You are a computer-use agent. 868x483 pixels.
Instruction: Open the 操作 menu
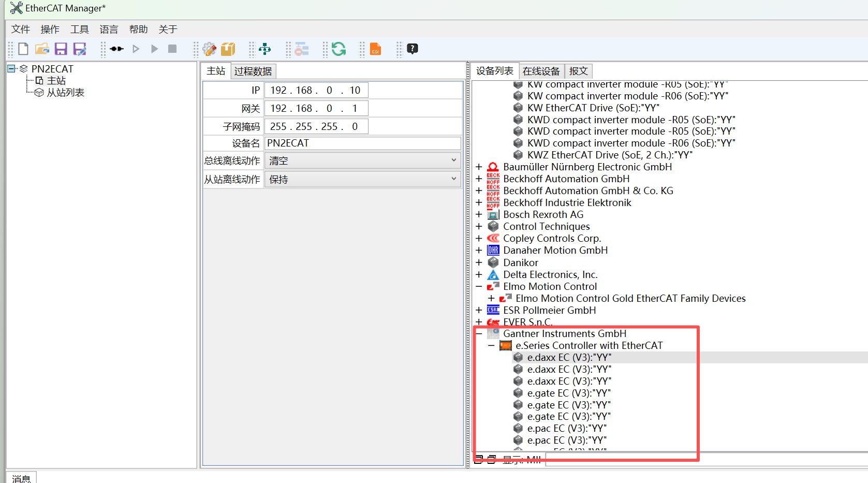(x=50, y=30)
